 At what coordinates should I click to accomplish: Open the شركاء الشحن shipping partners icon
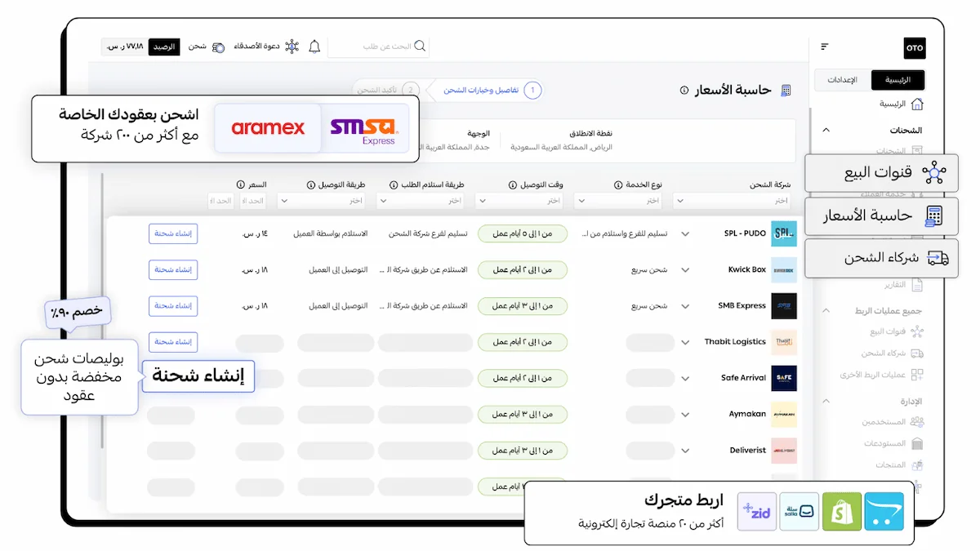[938, 258]
